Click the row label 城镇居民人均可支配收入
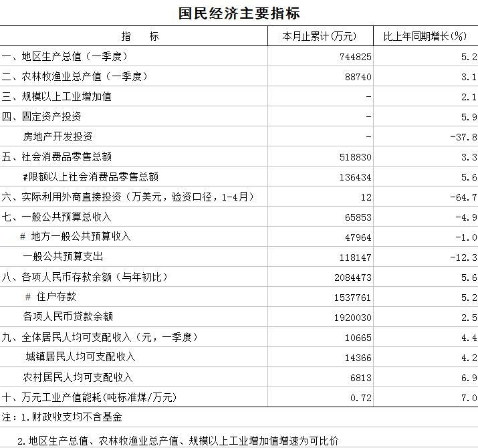The image size is (478, 448). [x=80, y=356]
